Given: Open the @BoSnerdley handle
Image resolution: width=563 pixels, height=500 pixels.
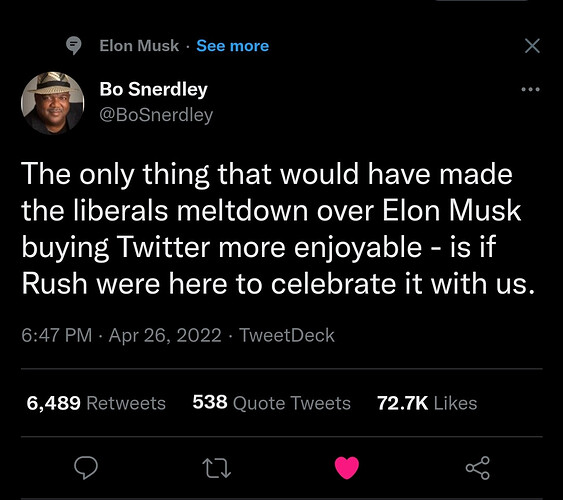Looking at the screenshot, I should [156, 115].
